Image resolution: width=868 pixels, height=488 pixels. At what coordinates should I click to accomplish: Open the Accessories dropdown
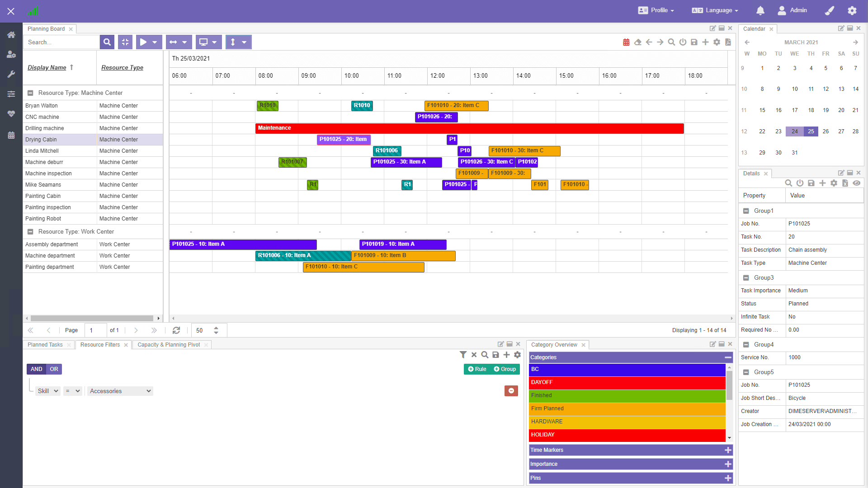point(120,391)
